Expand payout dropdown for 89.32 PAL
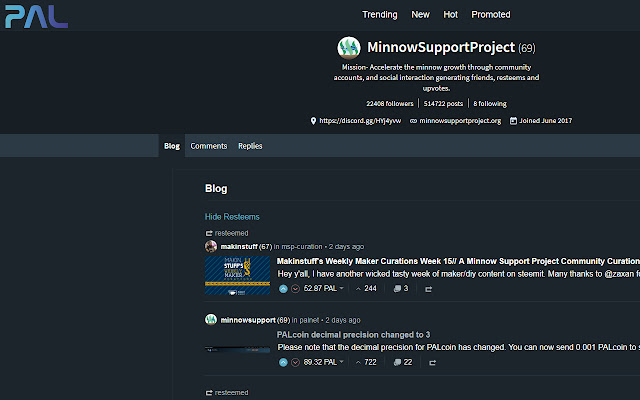 342,362
